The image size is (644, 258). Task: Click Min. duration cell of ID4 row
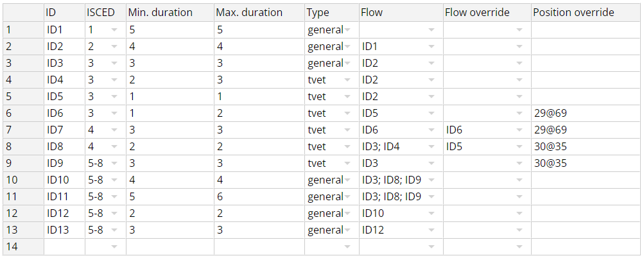coord(170,80)
